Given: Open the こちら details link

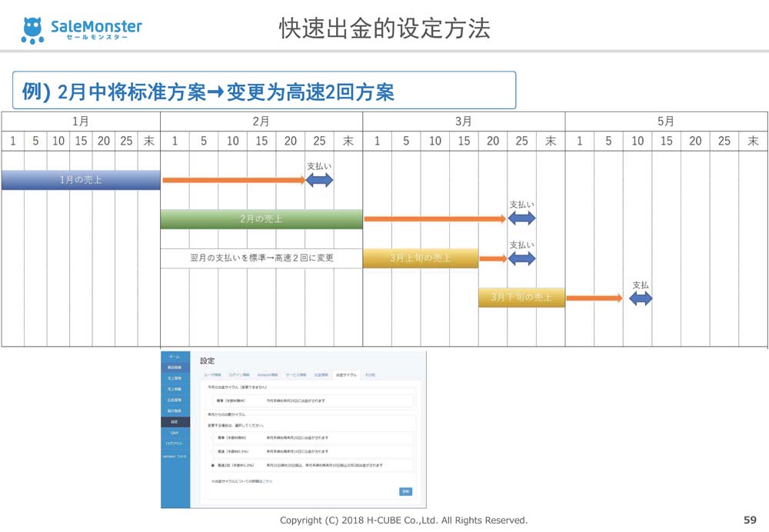Looking at the screenshot, I should 268,481.
